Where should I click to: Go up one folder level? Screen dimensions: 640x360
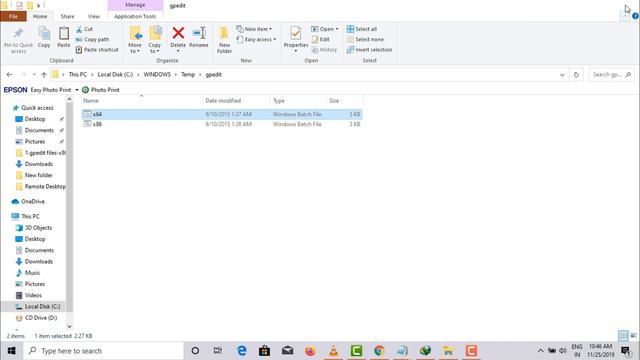click(x=44, y=75)
